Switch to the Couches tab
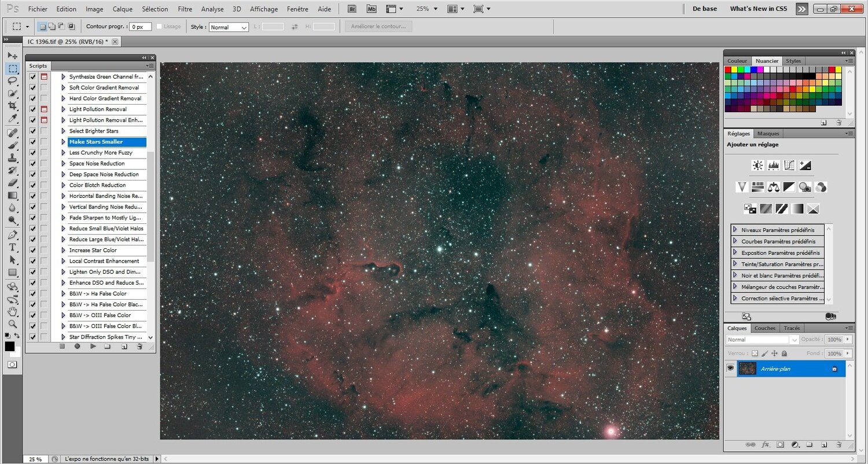Viewport: 868px width, 464px height. (765, 328)
